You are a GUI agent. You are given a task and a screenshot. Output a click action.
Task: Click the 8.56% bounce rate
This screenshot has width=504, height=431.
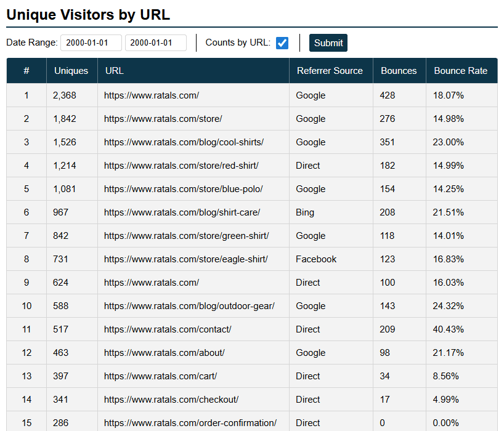click(x=446, y=376)
